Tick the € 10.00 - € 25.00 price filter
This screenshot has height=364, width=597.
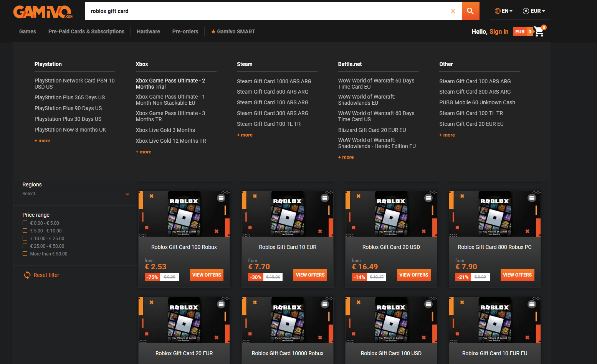25,238
